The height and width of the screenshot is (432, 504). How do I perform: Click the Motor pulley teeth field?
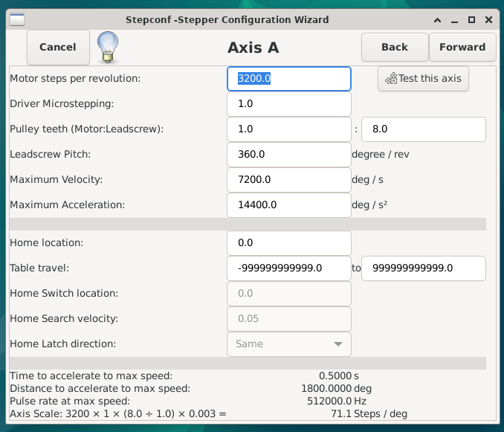pyautogui.click(x=289, y=129)
